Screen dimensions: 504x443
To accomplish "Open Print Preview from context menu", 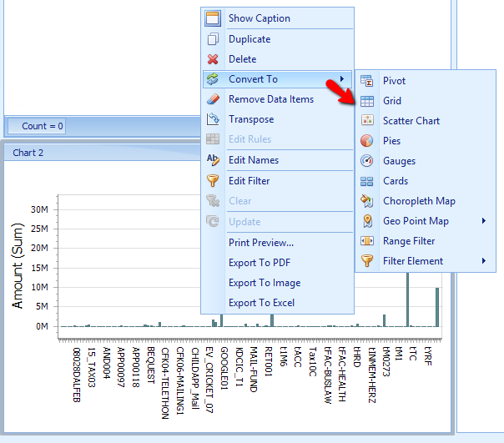I will pyautogui.click(x=261, y=243).
